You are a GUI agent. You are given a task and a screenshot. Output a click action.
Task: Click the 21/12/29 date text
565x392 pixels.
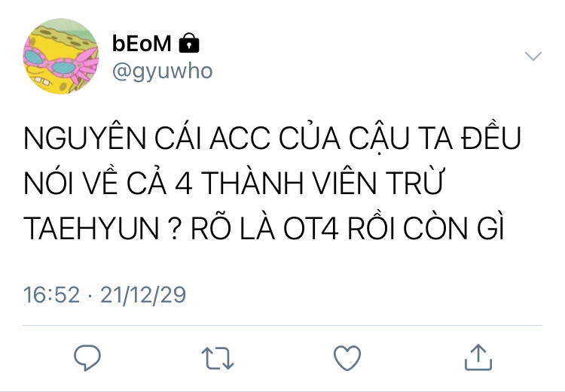click(143, 295)
